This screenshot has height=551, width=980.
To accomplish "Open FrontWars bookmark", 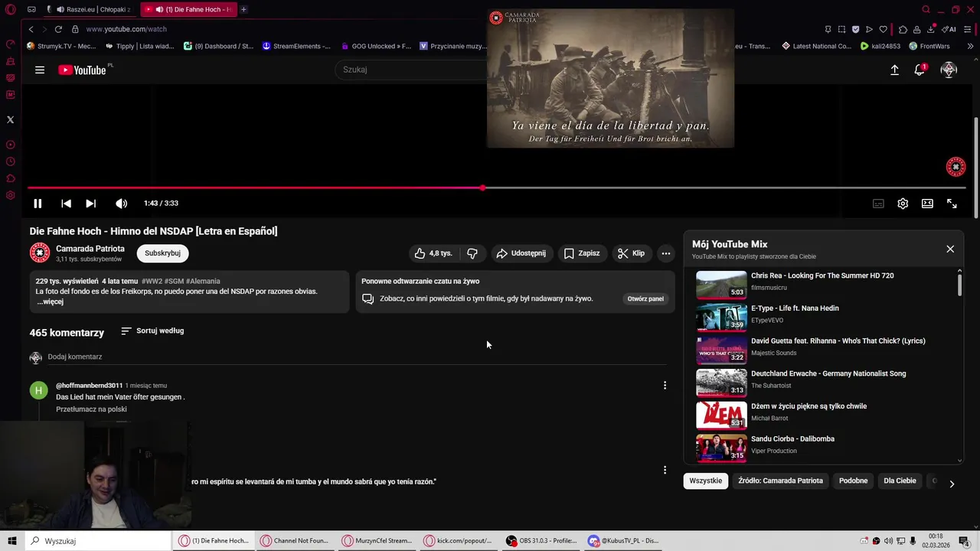I will click(929, 46).
